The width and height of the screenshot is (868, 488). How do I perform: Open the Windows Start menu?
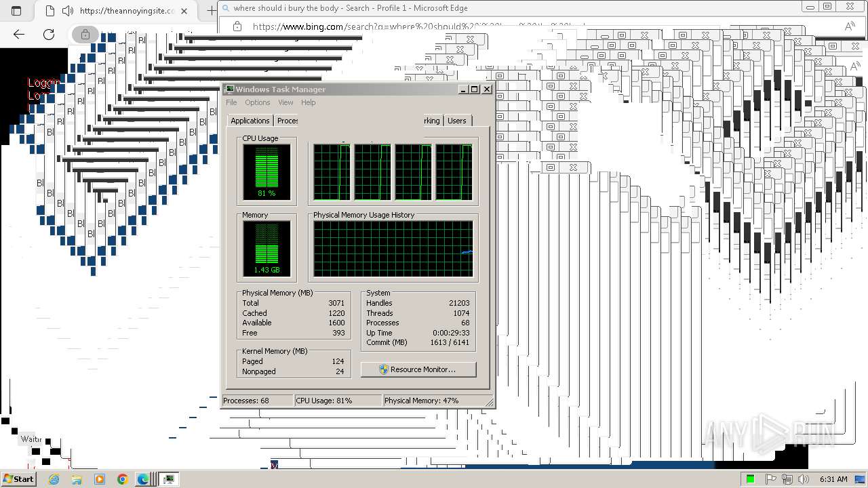click(18, 479)
